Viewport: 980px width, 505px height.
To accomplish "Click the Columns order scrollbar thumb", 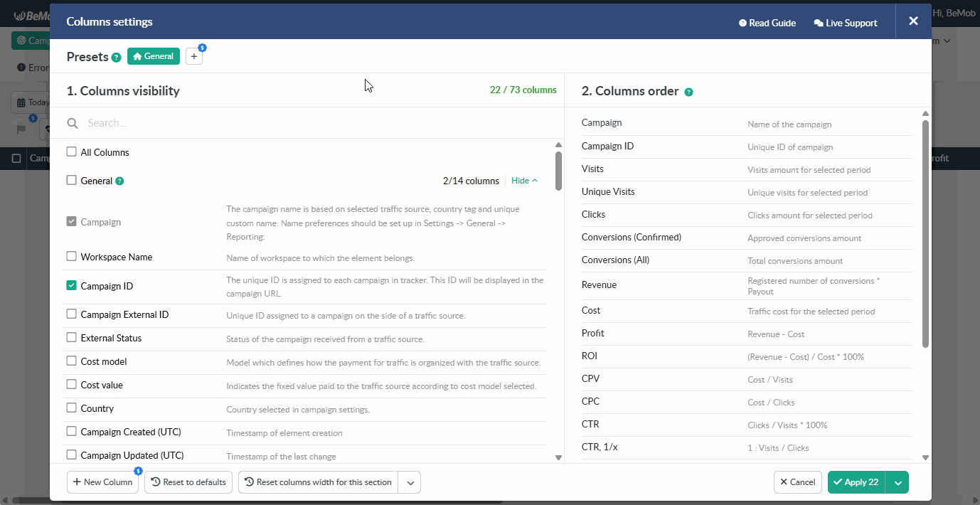I will point(925,234).
